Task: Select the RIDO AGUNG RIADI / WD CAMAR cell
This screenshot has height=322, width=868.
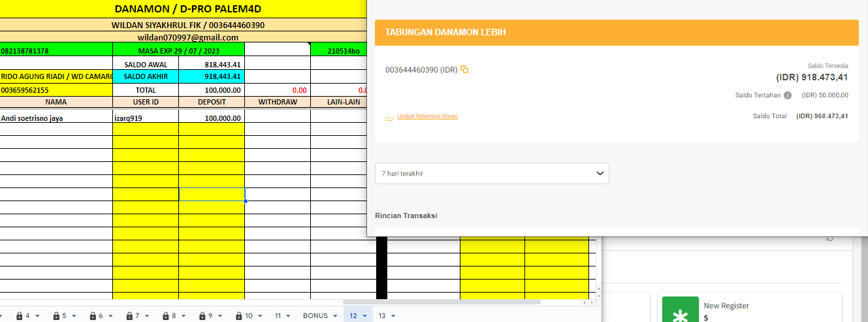Action: [56, 76]
